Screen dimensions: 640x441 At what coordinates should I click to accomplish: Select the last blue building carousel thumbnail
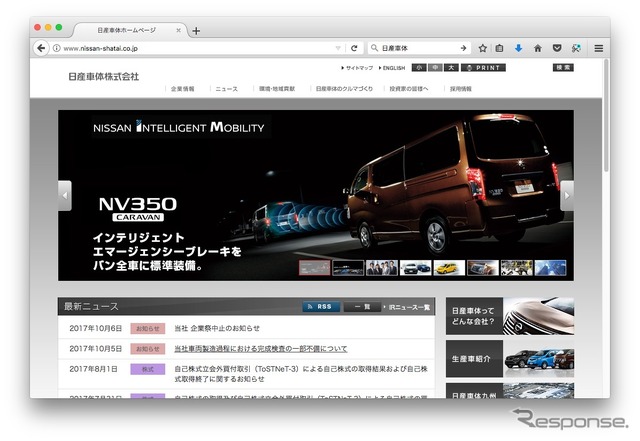click(x=550, y=268)
